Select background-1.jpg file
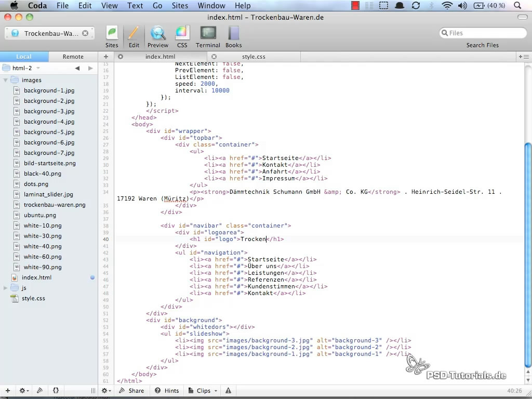The image size is (532, 399). 49,90
